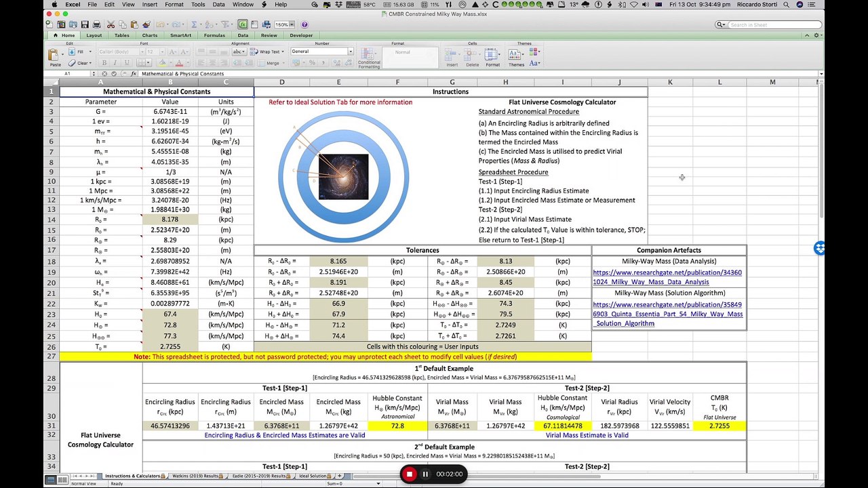Select cell with R₀ value 8.178
The image size is (868, 488).
point(170,220)
